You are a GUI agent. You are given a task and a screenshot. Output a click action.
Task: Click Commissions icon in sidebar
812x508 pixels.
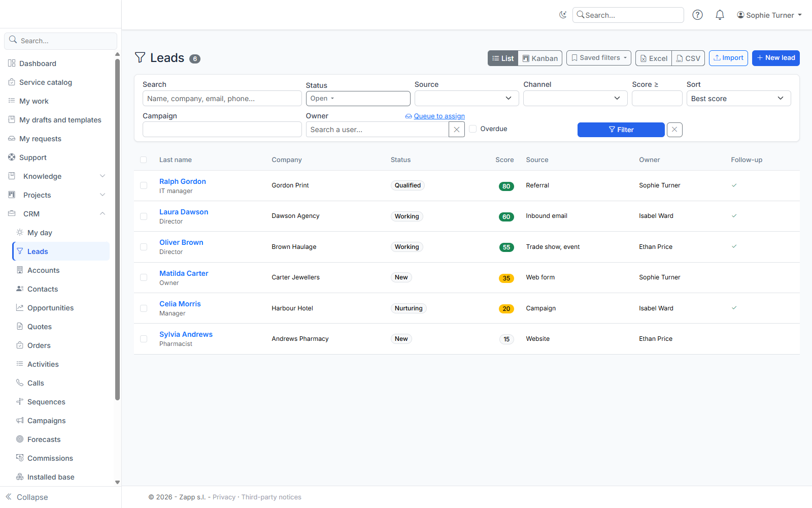20,458
